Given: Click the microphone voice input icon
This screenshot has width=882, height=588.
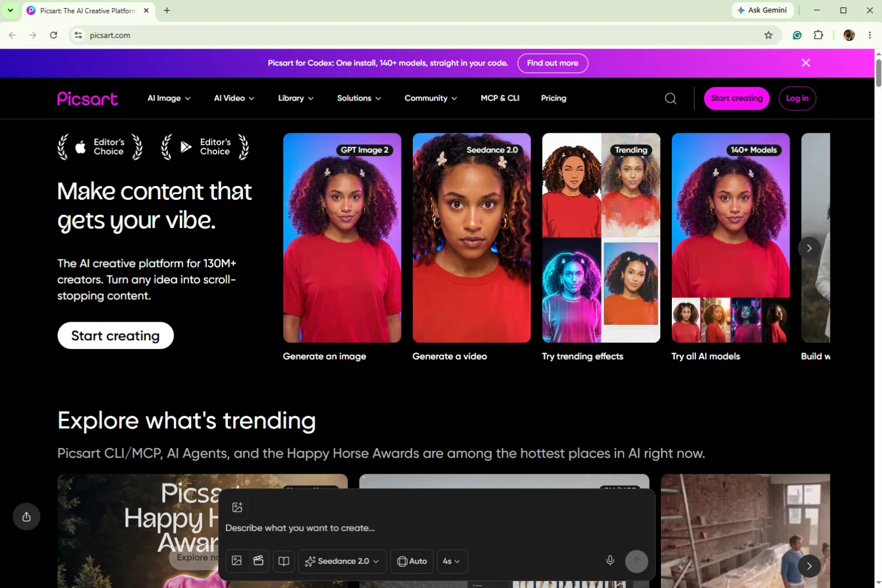Looking at the screenshot, I should (610, 561).
